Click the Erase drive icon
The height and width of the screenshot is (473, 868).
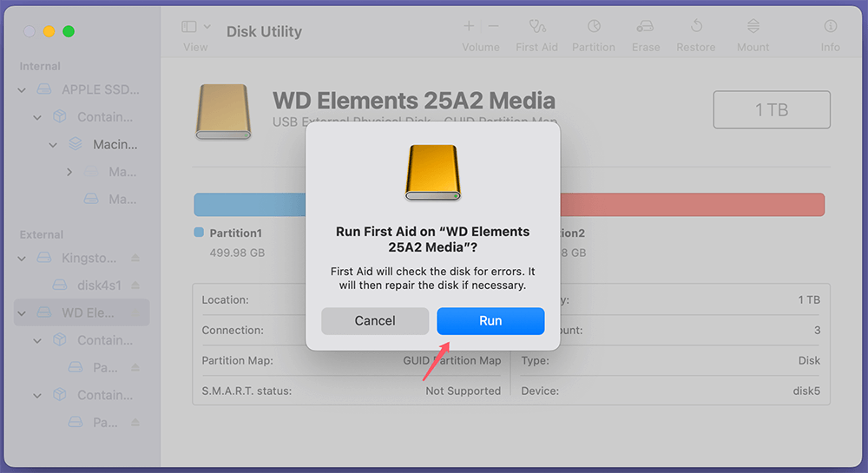coord(646,26)
